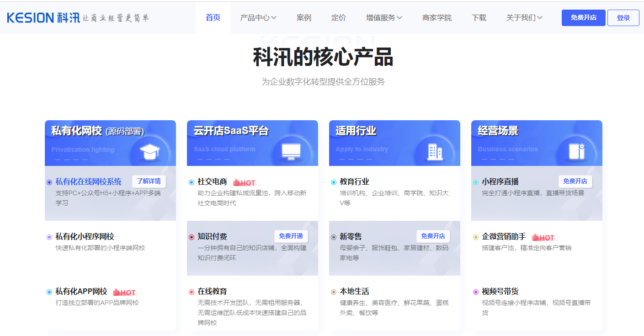Click the description 快速私有化部署的小程序端网校

[100, 248]
